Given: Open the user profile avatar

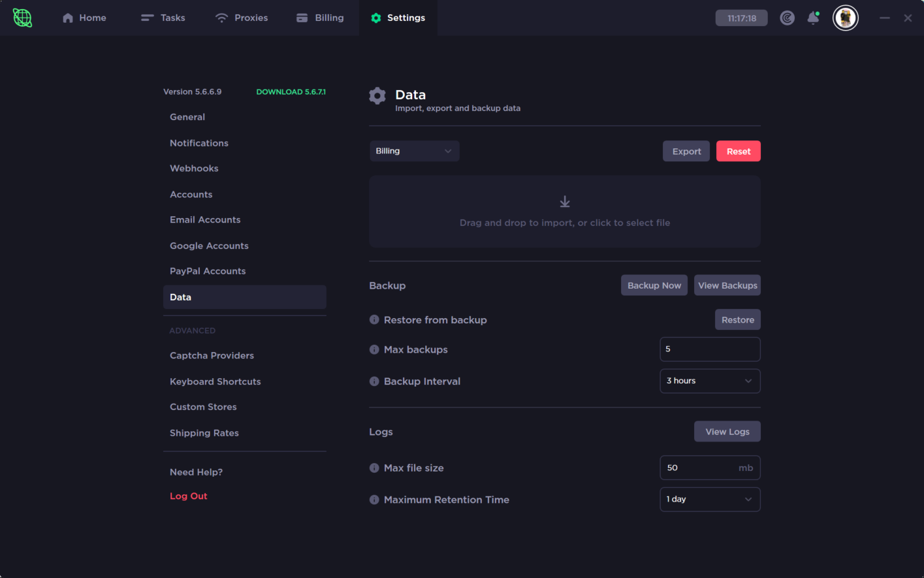Looking at the screenshot, I should pyautogui.click(x=845, y=18).
